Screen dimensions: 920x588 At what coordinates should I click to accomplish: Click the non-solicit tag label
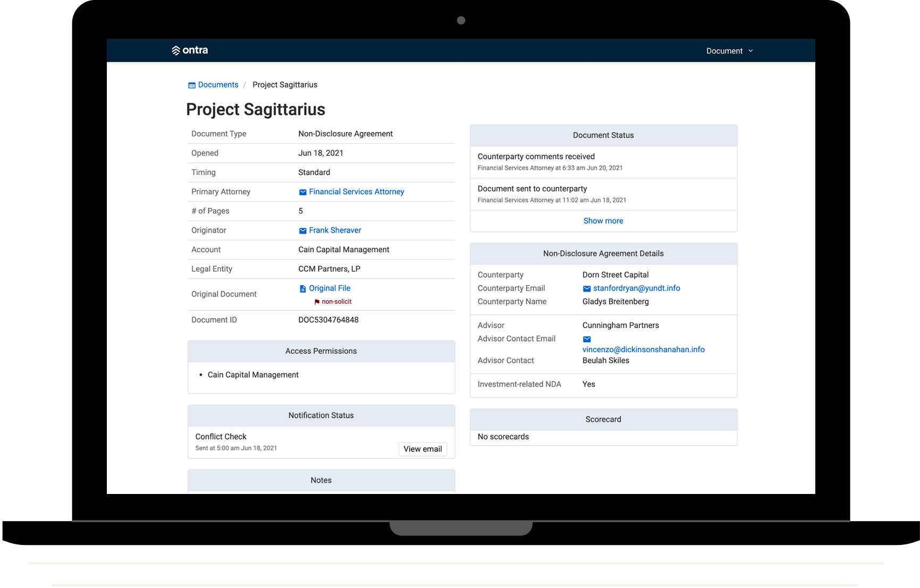coord(336,302)
